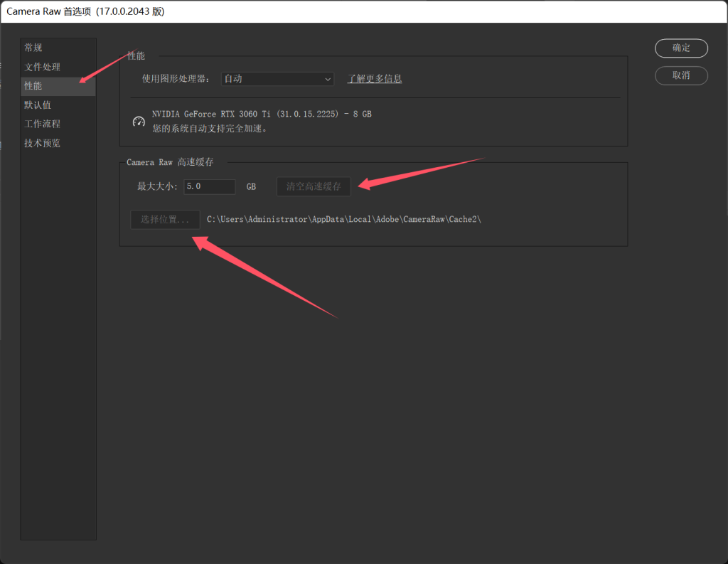Viewport: 728px width, 564px height.
Task: Click the GPU speedometer icon
Action: pyautogui.click(x=139, y=122)
